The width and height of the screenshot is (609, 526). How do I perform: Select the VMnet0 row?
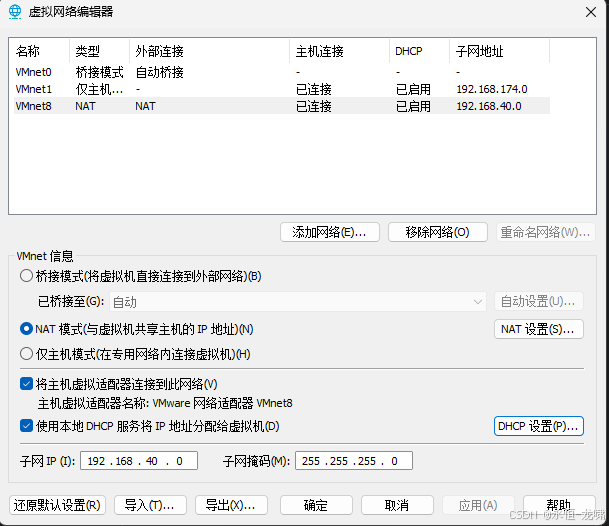(x=282, y=72)
